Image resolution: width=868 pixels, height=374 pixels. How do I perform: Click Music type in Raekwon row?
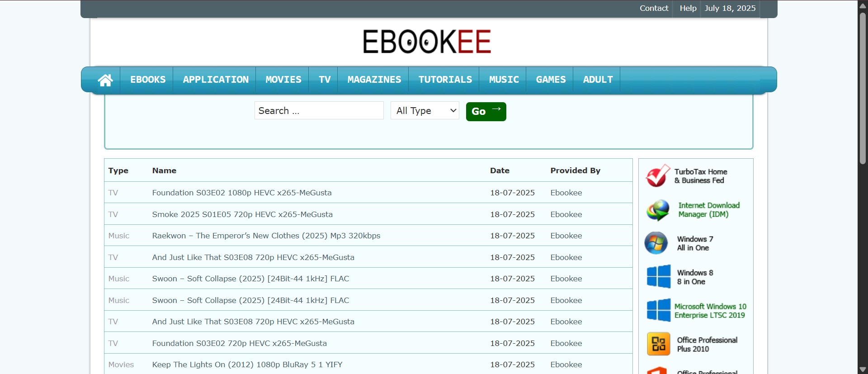click(x=119, y=236)
